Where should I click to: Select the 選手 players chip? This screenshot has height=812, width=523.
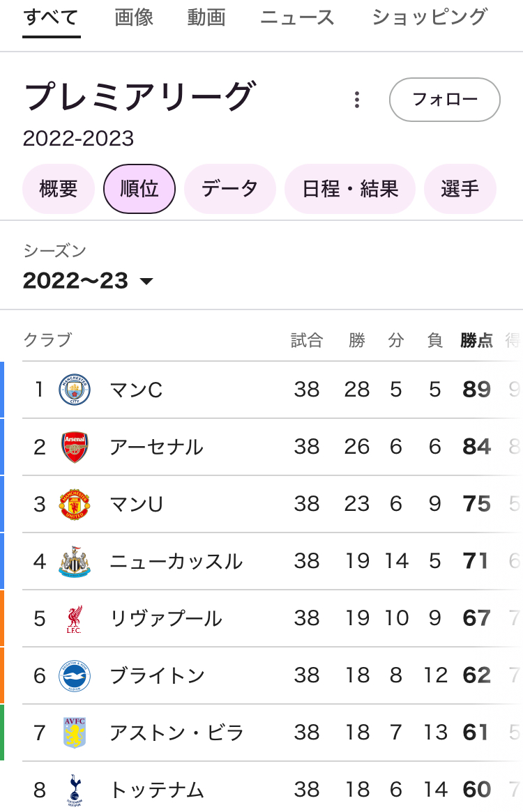[x=460, y=189]
